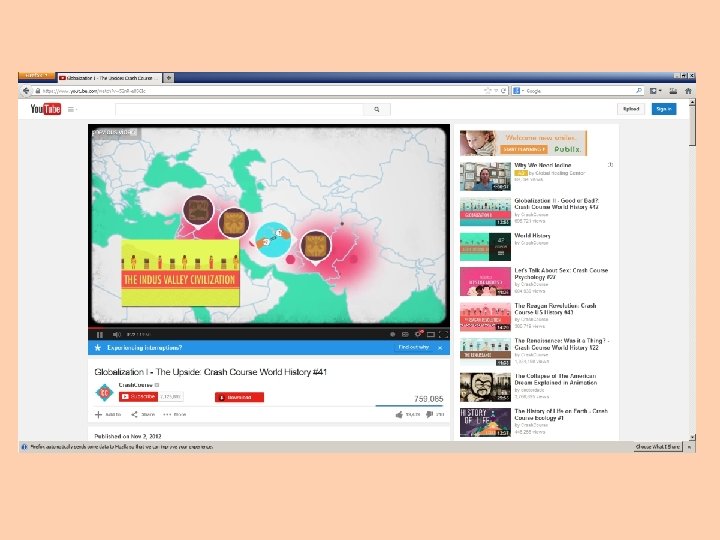The image size is (720, 540).
Task: Open the CrashCourse channel name link
Action: pyautogui.click(x=135, y=385)
